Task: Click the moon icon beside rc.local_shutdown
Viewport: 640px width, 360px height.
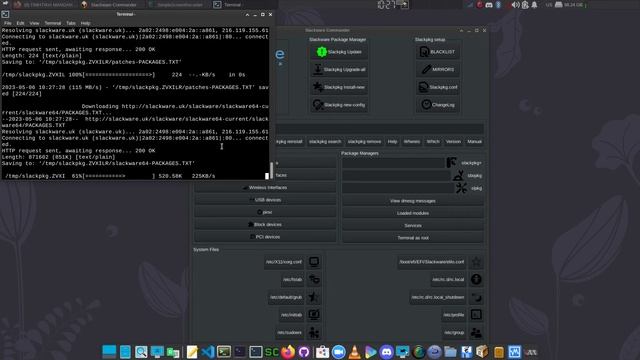Action: 476,297
